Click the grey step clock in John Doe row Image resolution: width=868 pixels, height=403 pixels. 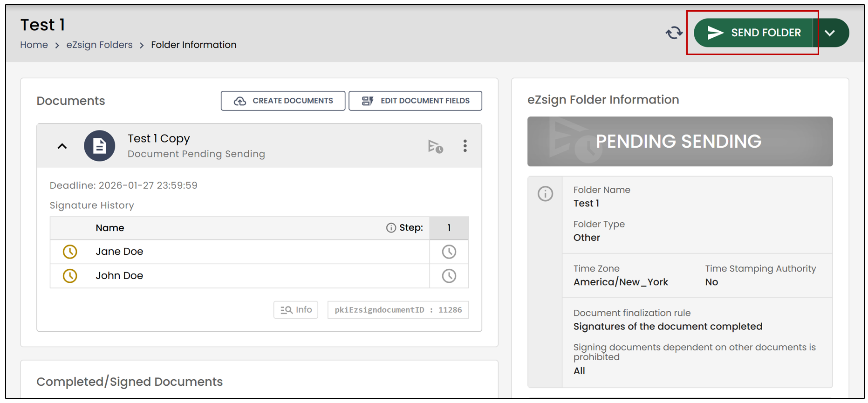(x=449, y=276)
